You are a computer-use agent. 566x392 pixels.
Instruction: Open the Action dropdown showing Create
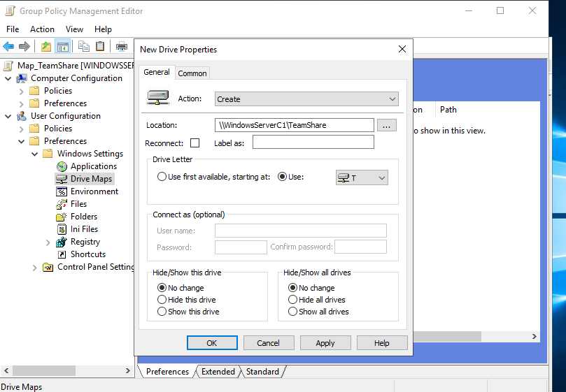pos(306,99)
